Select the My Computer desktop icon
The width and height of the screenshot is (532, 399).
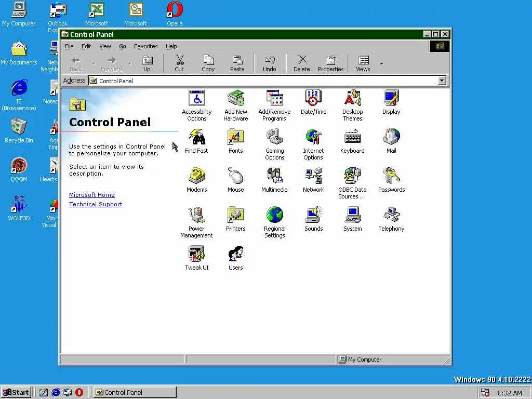19,14
